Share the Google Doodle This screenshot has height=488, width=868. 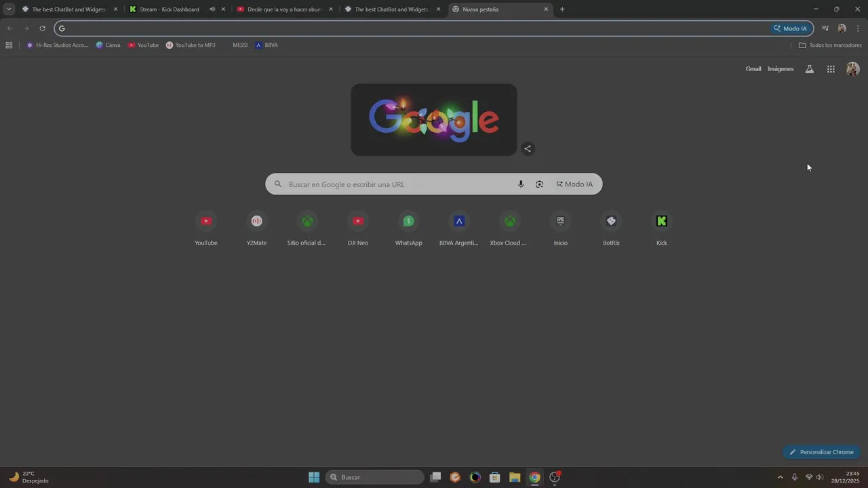coord(528,149)
